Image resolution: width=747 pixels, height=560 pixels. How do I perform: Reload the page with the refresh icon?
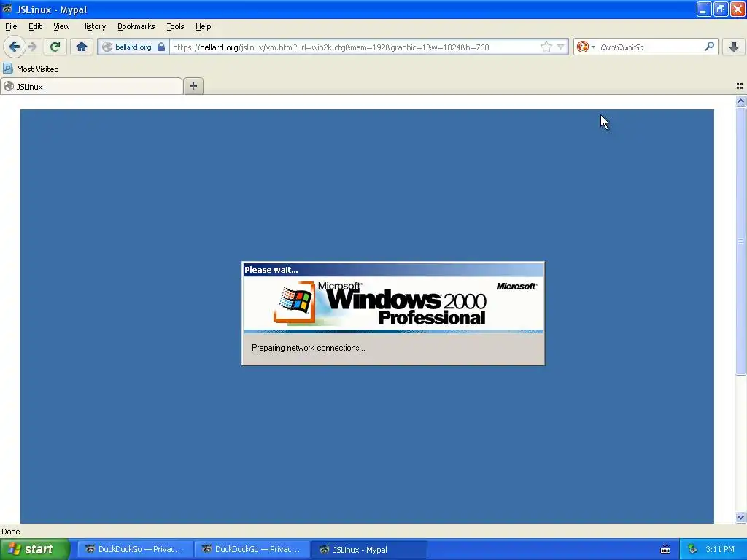coord(55,47)
